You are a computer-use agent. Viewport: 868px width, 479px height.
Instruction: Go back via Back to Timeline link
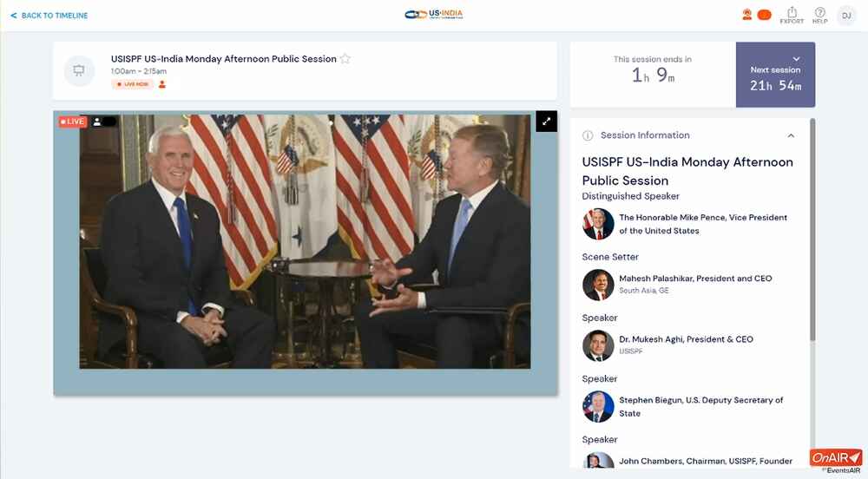click(49, 16)
